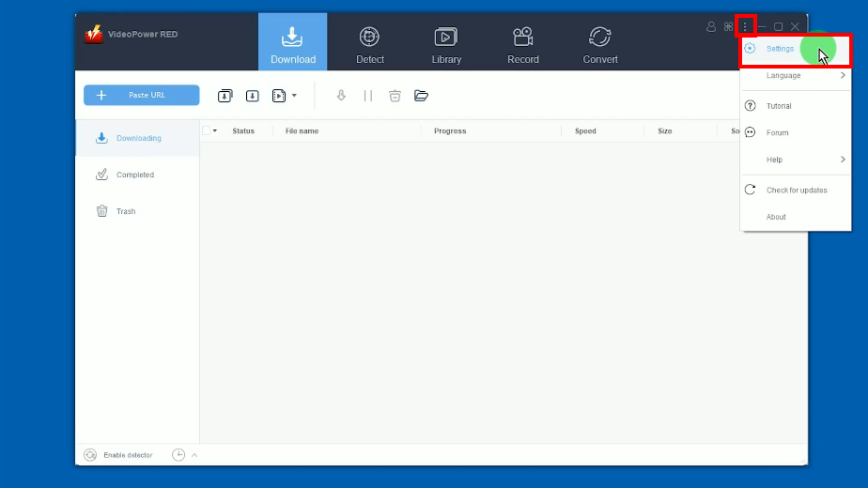Click the skin/plugins icon in title bar
Viewport: 868px width, 488px height.
point(728,26)
